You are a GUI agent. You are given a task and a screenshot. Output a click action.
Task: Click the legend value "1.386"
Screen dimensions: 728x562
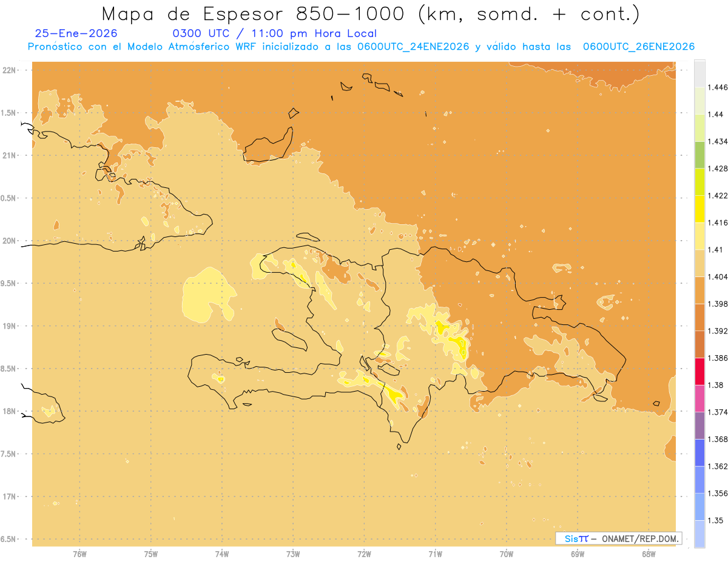point(717,358)
